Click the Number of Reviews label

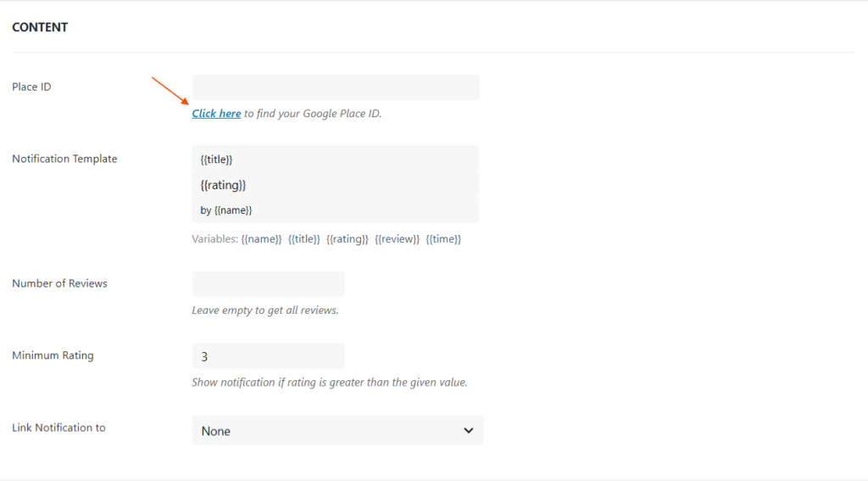tap(59, 283)
